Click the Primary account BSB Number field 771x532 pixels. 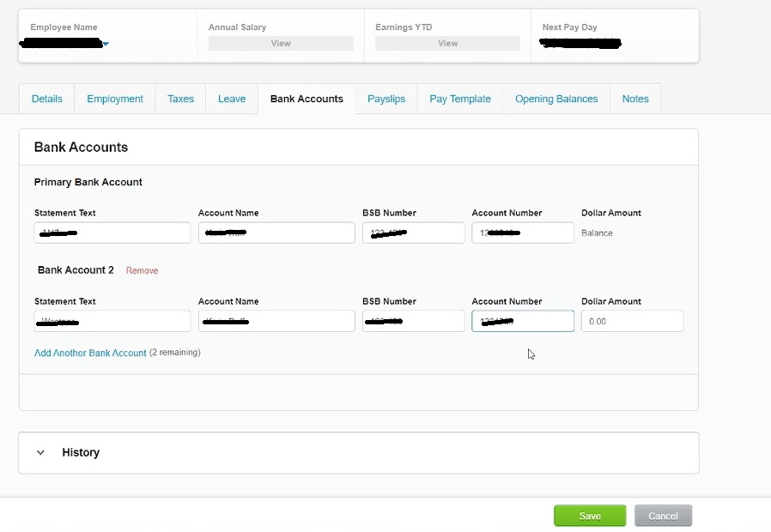413,233
